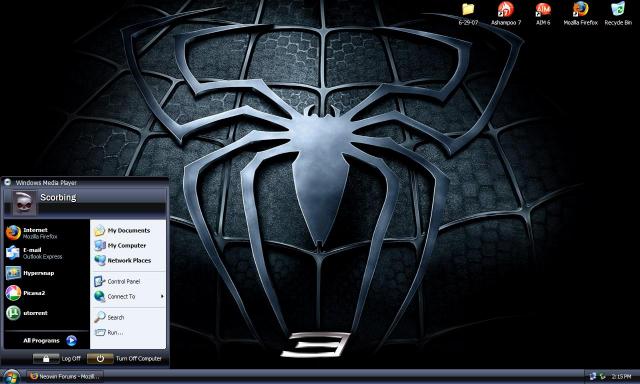The image size is (640, 384).
Task: Switch to Neowin Forums Firefox taskbar button
Action: (64, 376)
